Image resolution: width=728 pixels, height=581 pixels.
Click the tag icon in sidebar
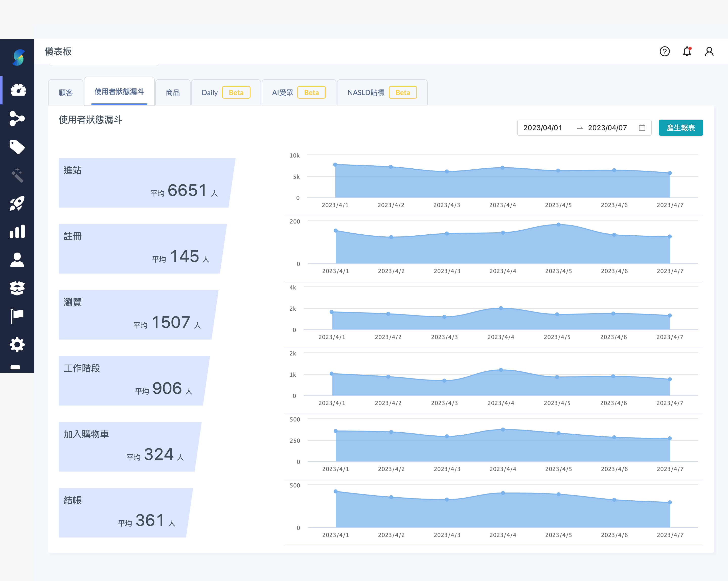(17, 147)
